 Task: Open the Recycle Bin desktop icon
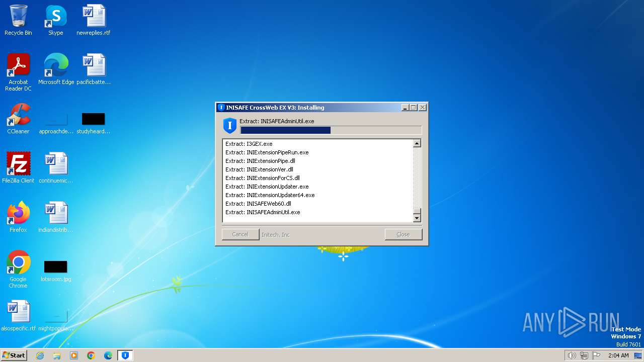(x=18, y=20)
